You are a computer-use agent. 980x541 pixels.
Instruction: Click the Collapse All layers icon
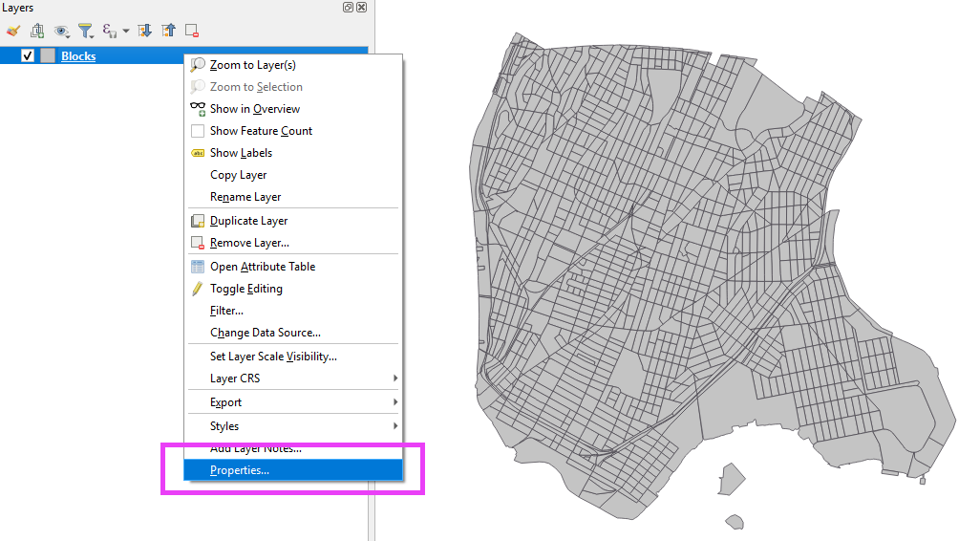(169, 31)
